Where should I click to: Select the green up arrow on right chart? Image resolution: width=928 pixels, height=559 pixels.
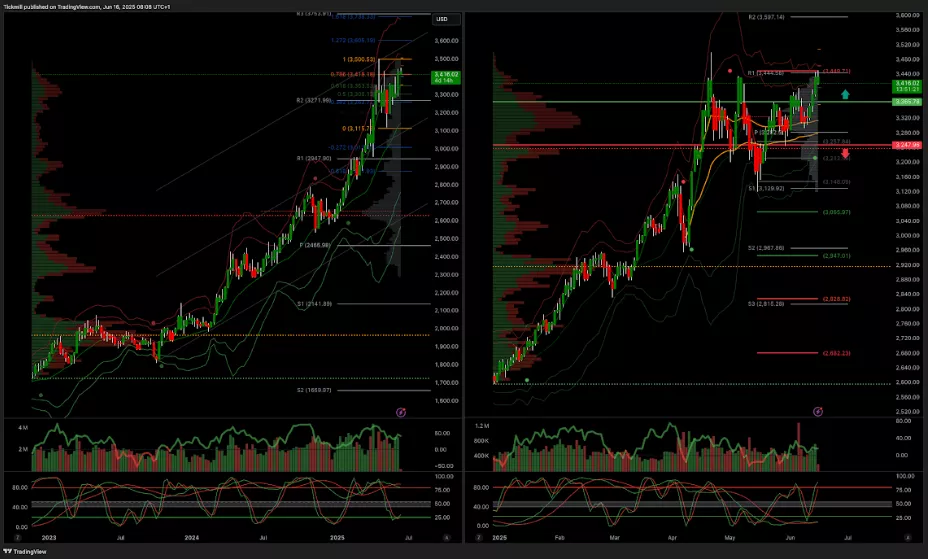click(x=845, y=95)
